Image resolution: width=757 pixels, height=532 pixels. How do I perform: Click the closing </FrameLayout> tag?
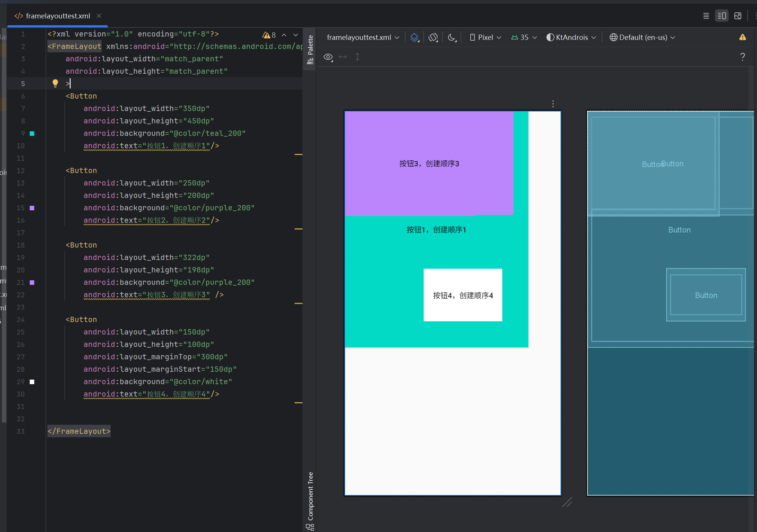[x=79, y=431]
